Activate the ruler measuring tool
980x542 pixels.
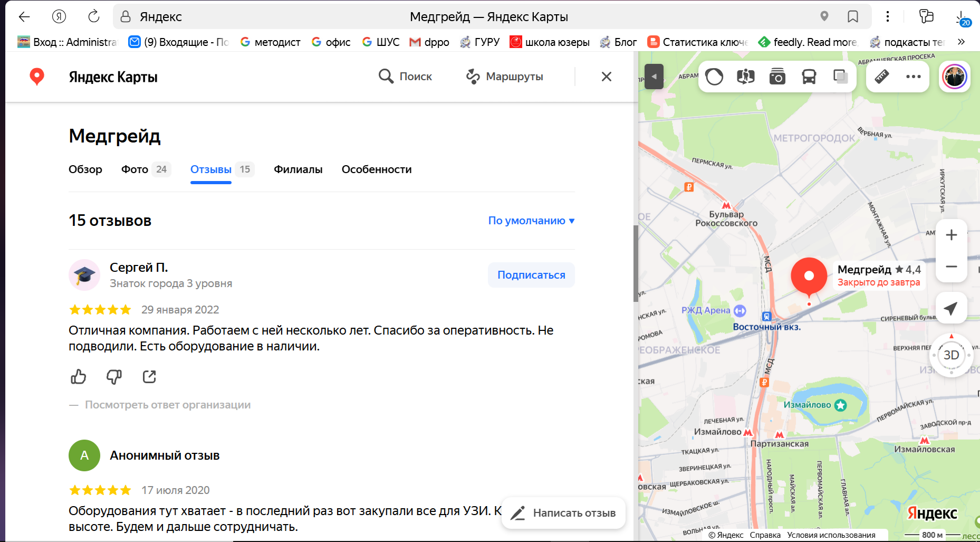882,77
